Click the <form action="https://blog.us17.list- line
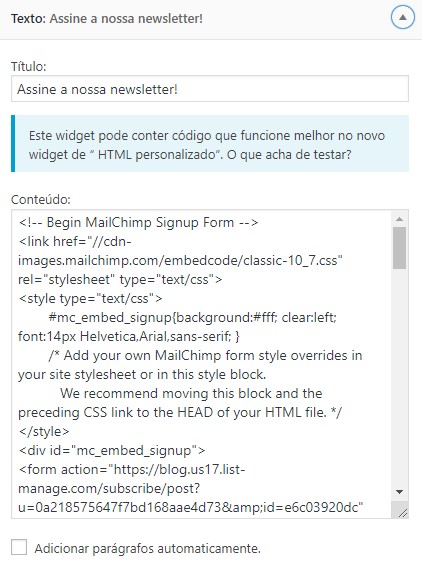422x564 pixels. click(x=132, y=469)
